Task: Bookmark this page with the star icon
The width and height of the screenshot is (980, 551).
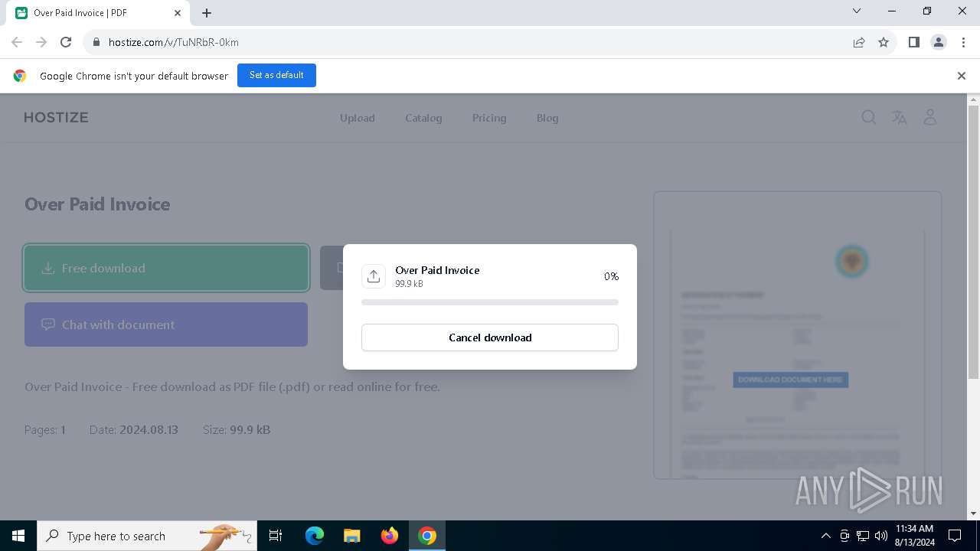Action: pos(884,42)
